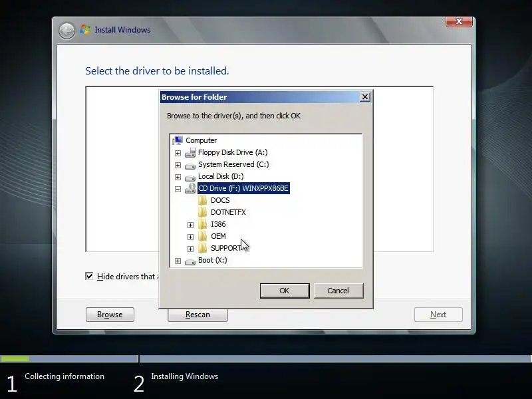Click the back arrow in Install Windows

[67, 31]
